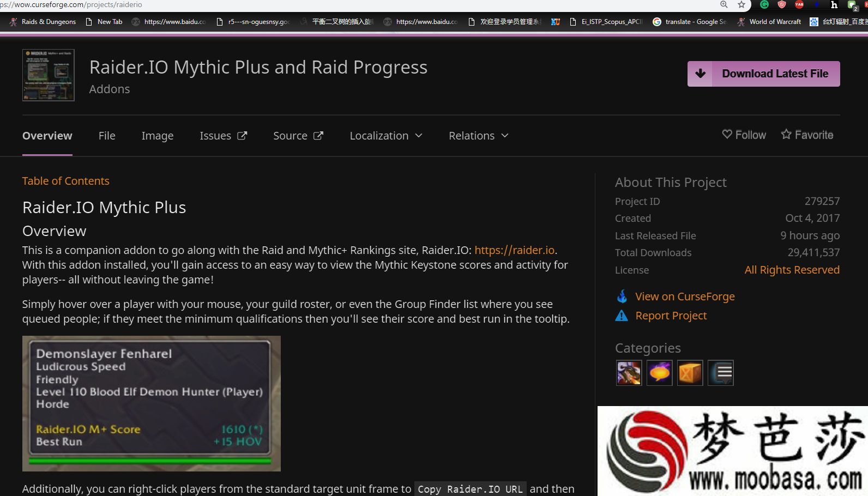Screen dimensions: 868x496
Task: Open the red shield ad-blocker extension
Action: pyautogui.click(x=782, y=4)
